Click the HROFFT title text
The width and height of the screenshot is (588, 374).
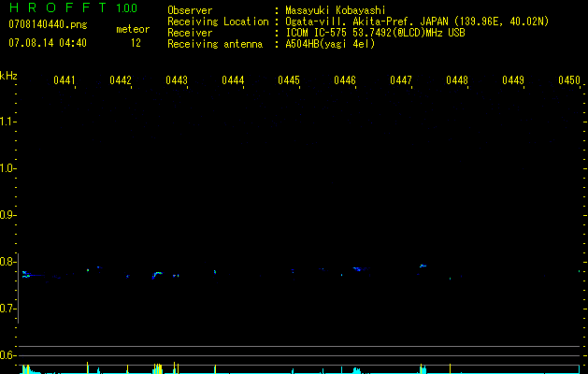[x=58, y=7]
